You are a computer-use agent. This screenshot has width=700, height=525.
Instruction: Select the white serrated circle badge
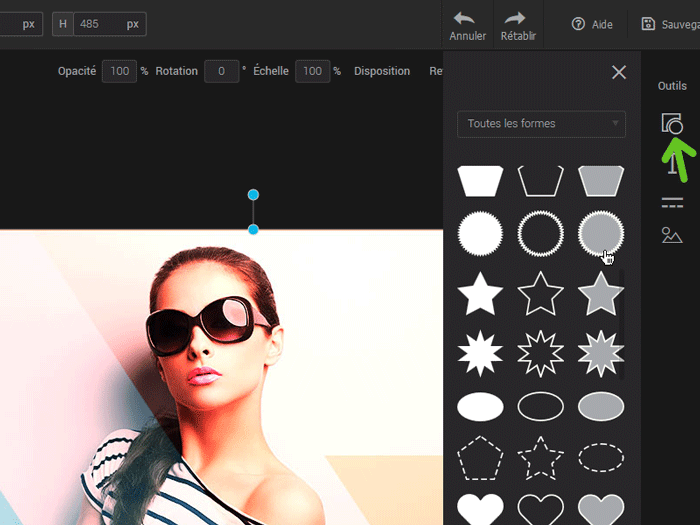click(x=480, y=235)
